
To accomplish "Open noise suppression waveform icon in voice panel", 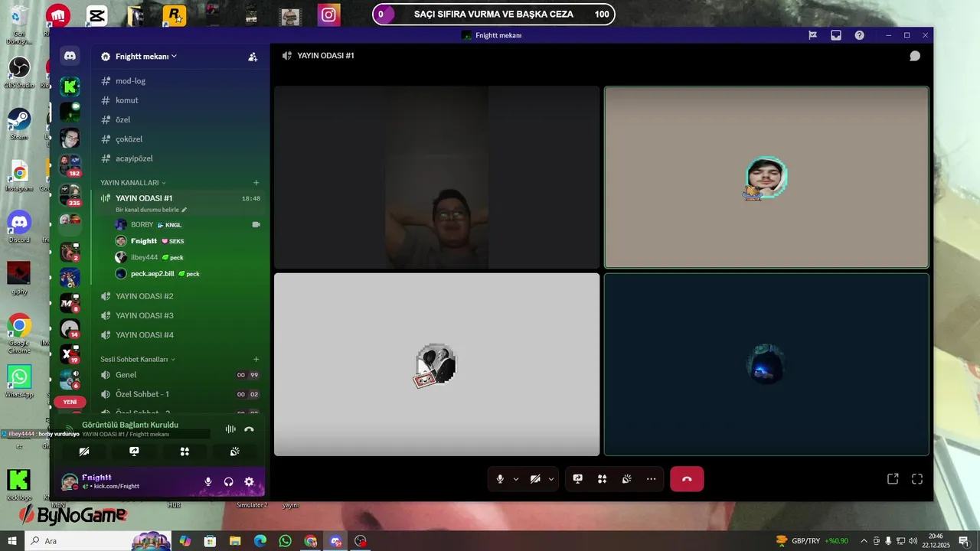I will 230,429.
